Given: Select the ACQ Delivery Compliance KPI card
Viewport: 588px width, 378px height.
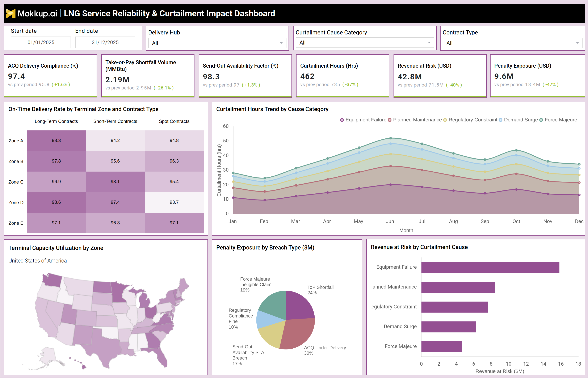Looking at the screenshot, I should coord(50,76).
